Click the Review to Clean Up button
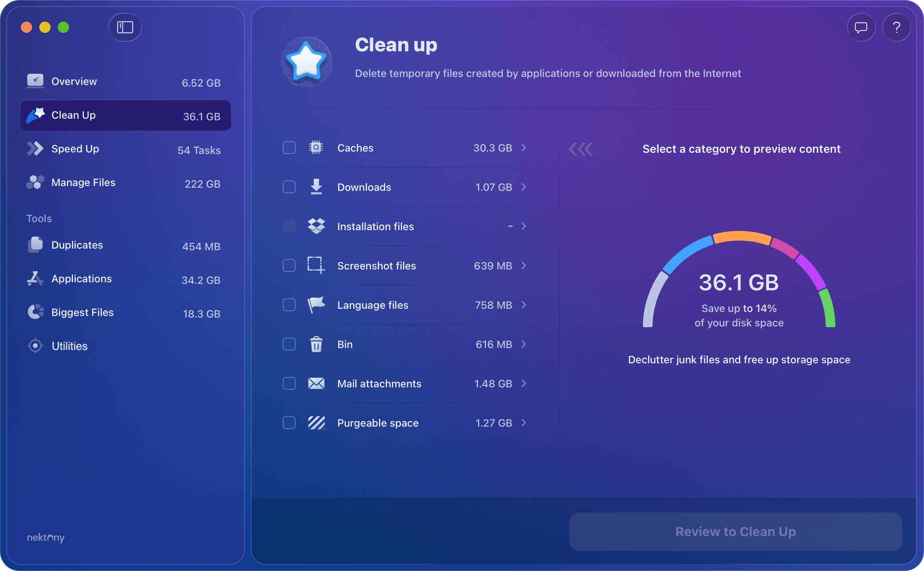924x571 pixels. [x=736, y=531]
